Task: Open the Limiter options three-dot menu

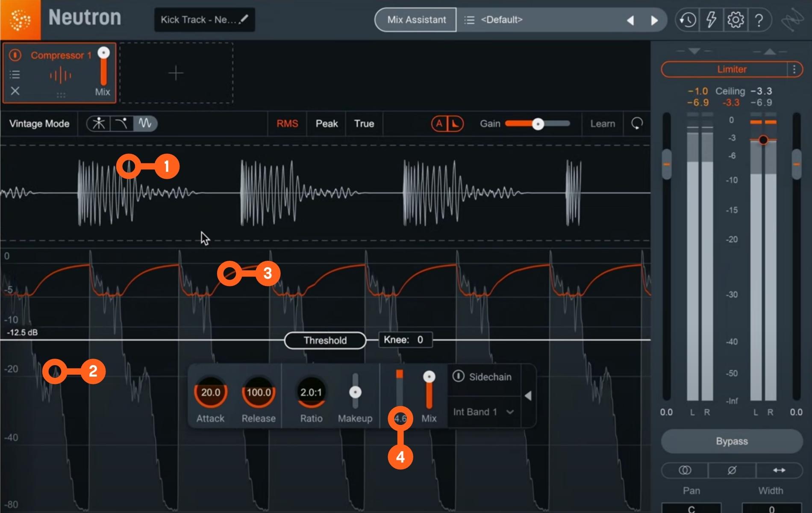Action: pos(794,69)
